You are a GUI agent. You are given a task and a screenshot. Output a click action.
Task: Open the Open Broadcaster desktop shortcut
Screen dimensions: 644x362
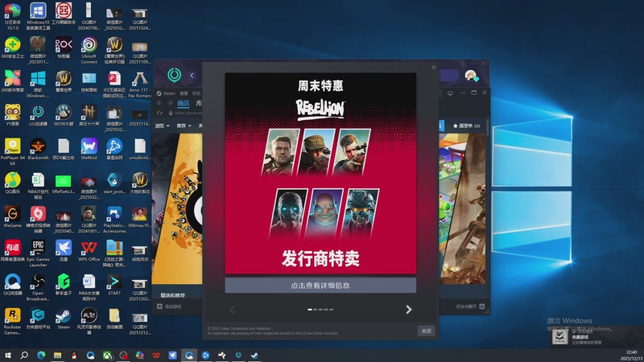[x=38, y=287]
